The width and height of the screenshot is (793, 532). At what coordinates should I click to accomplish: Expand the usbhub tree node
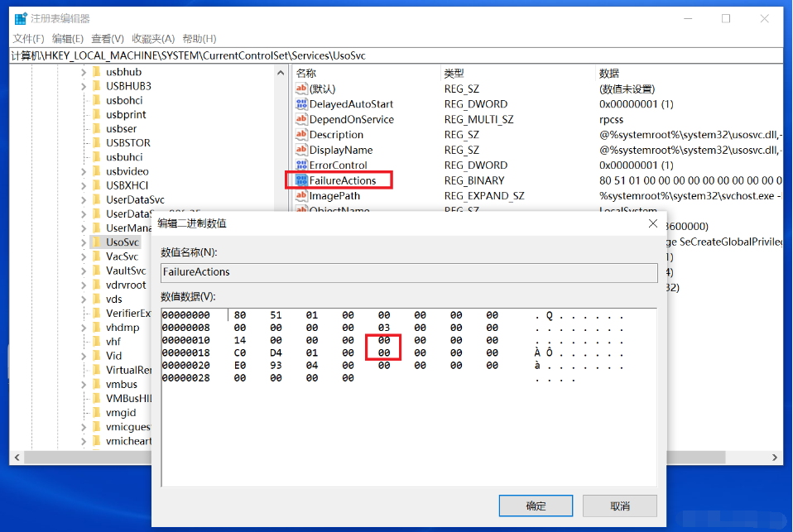coord(84,73)
